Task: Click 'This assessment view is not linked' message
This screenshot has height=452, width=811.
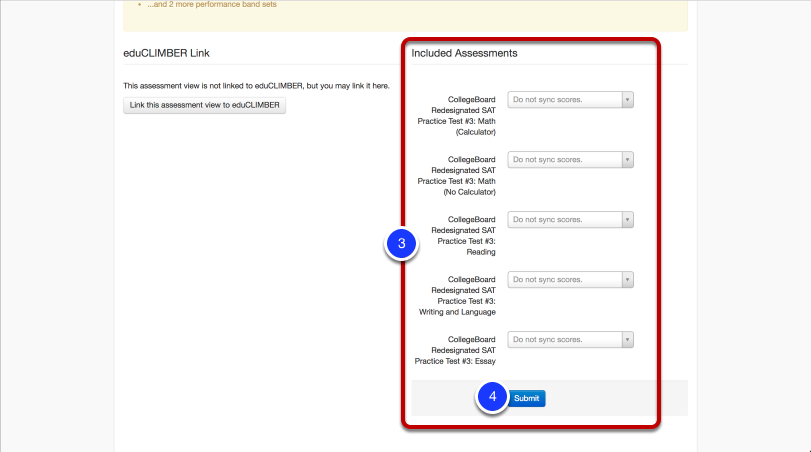Action: (x=256, y=86)
